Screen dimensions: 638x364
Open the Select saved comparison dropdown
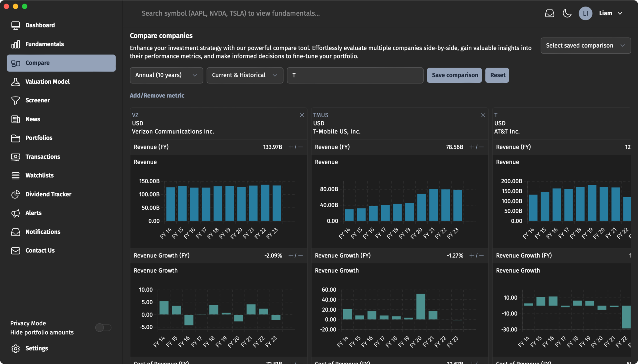click(x=586, y=46)
